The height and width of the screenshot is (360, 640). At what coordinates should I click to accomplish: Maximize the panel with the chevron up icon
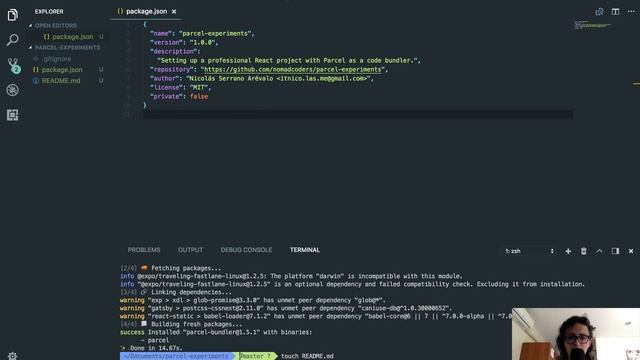click(599, 251)
